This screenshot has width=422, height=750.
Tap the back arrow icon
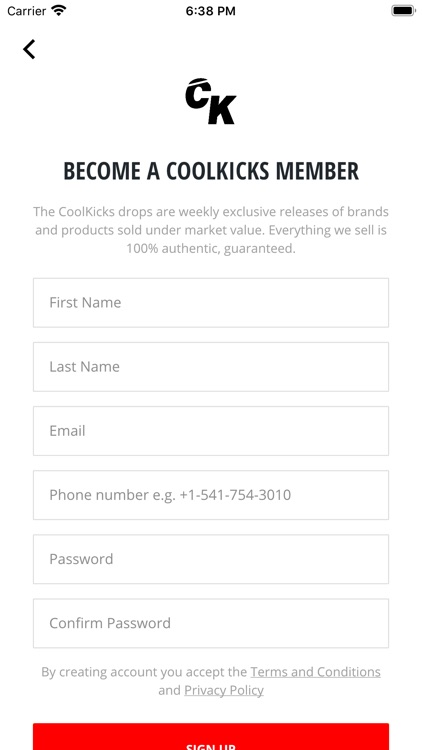[29, 49]
